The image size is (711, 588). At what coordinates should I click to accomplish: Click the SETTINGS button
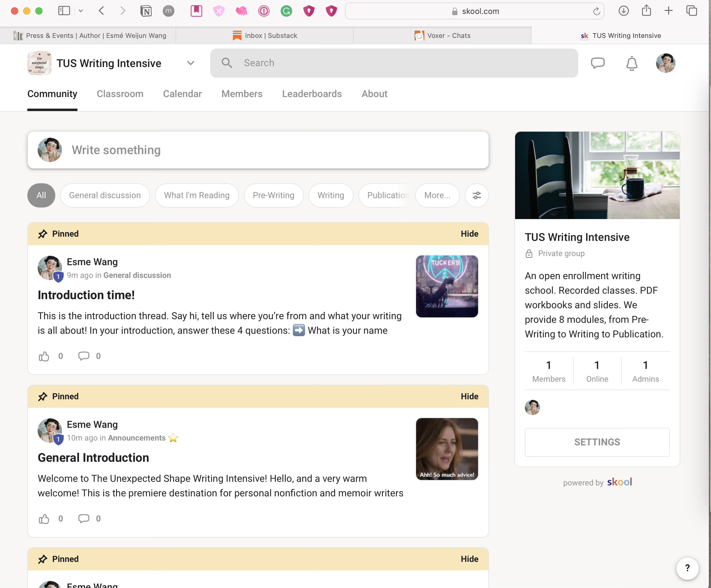click(597, 442)
